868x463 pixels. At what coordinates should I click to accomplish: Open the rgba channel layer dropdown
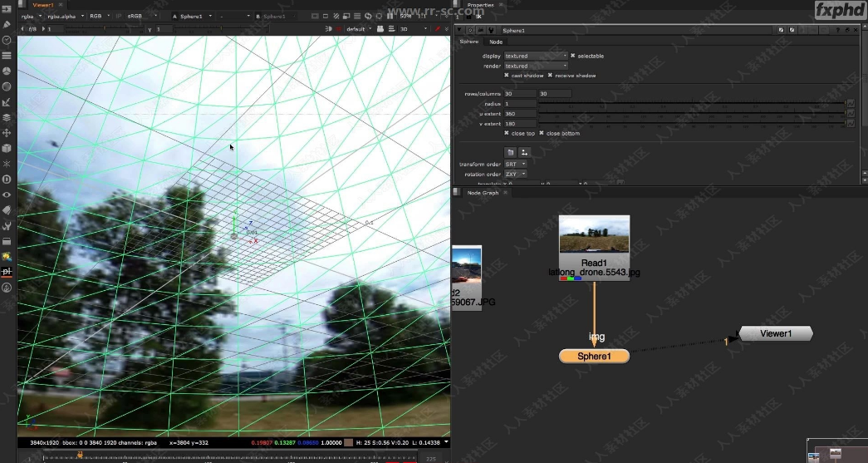pos(32,17)
